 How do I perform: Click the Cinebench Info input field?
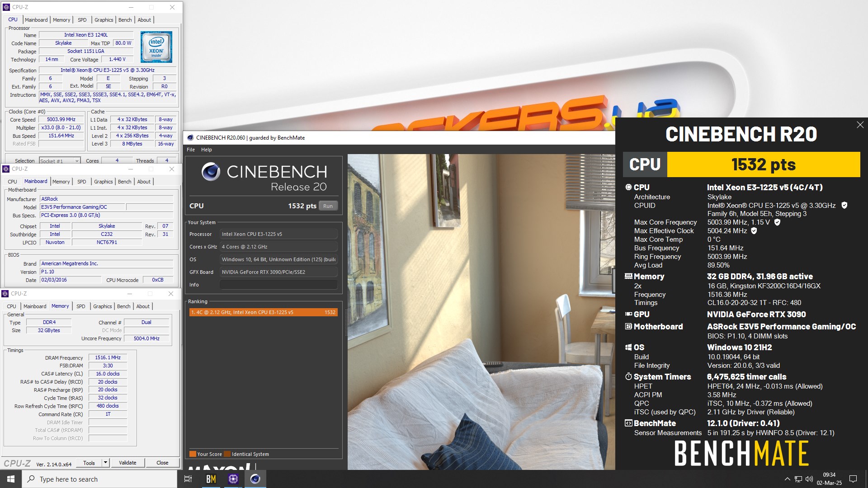[x=278, y=285]
